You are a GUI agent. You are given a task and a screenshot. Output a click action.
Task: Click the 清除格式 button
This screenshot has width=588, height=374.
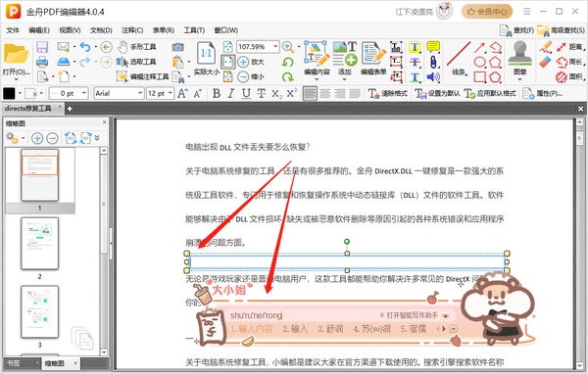coord(387,93)
